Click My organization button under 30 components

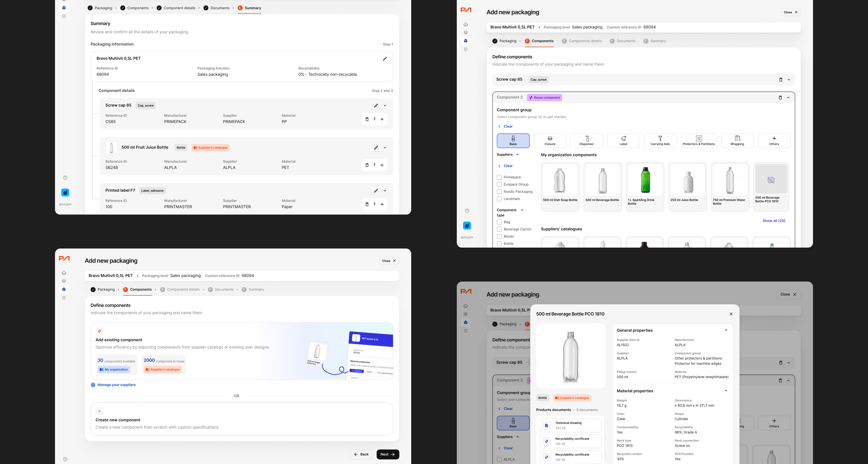(114, 370)
